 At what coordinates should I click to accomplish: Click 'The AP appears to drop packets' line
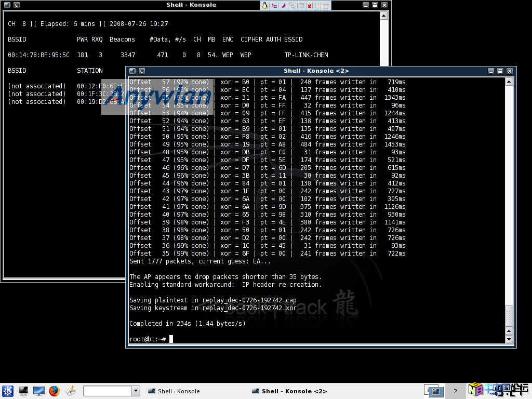225,277
